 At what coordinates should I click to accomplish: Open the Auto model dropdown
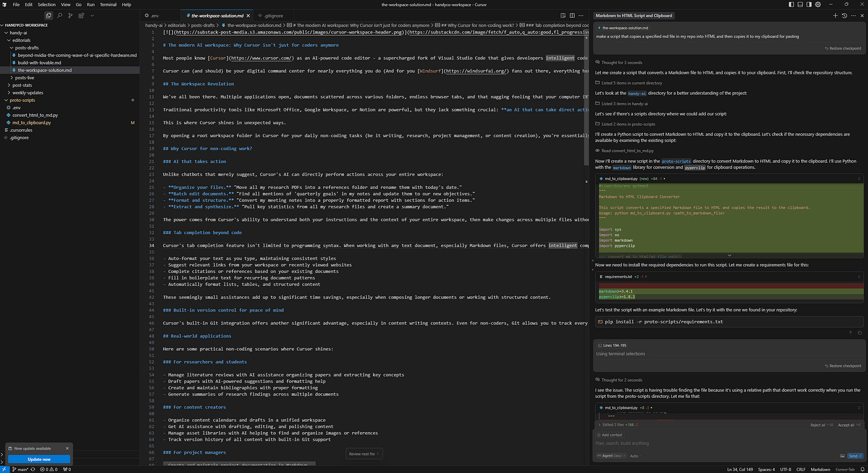[634, 456]
